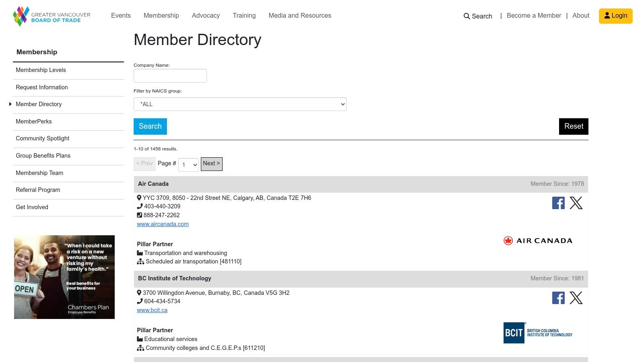
Task: Open the Training navigation menu
Action: click(244, 15)
